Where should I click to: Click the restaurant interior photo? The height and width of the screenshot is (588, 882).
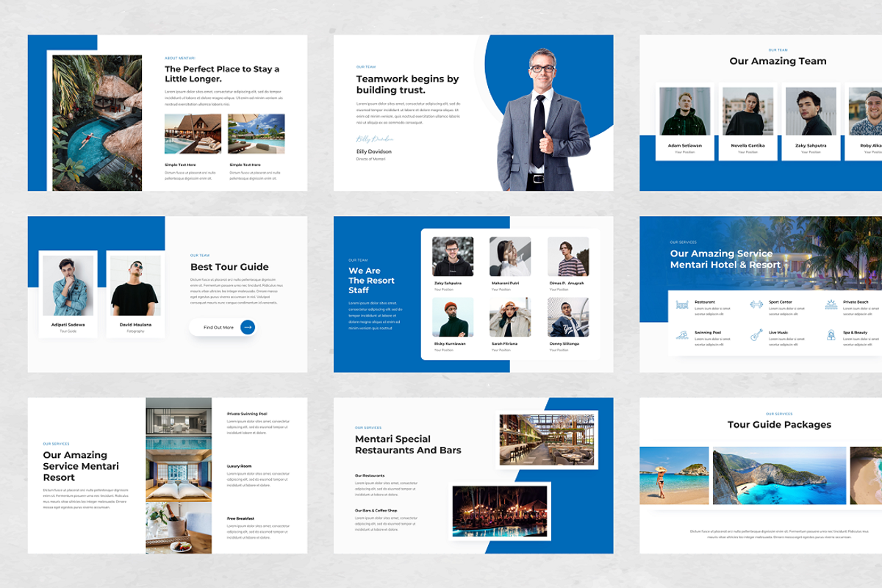point(547,440)
